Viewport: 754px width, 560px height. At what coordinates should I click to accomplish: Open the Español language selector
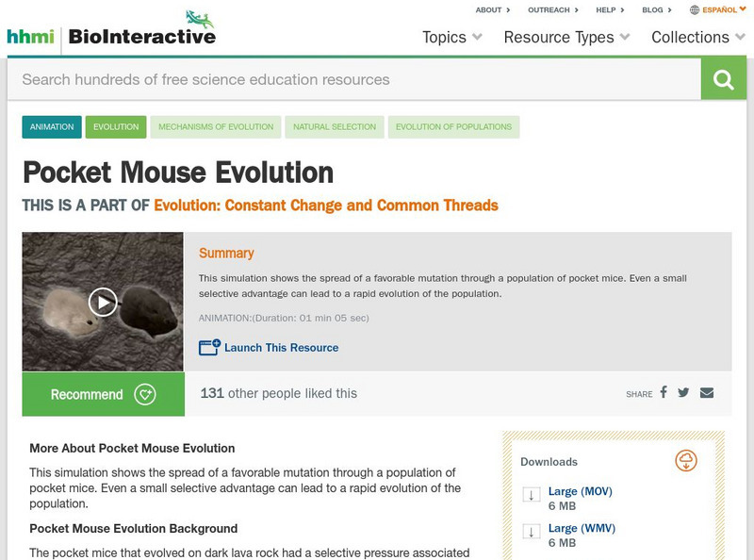pos(718,10)
